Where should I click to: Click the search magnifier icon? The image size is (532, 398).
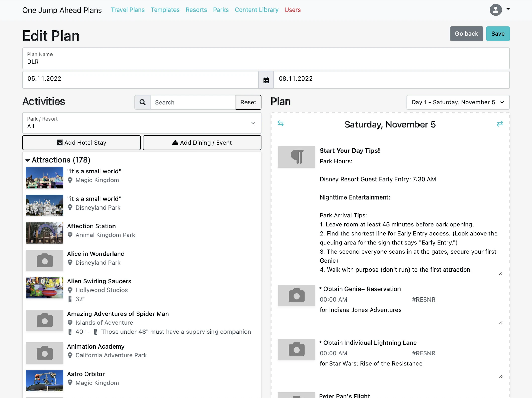point(142,102)
